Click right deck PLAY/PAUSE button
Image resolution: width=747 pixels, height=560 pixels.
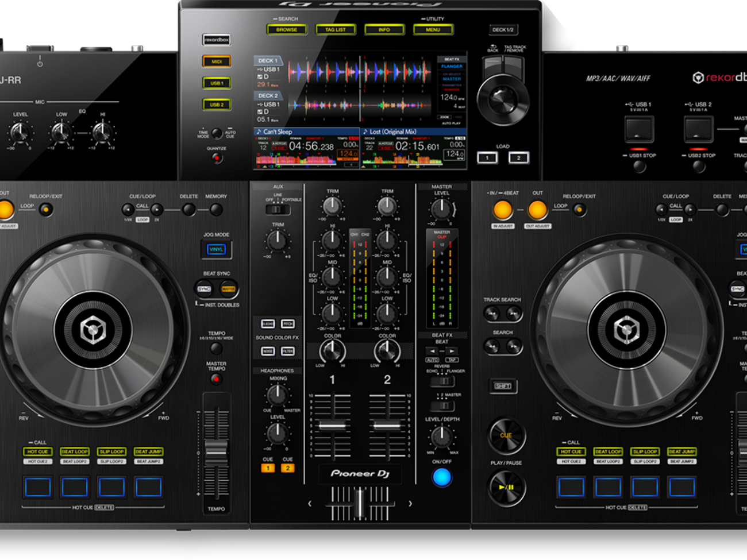tap(506, 487)
